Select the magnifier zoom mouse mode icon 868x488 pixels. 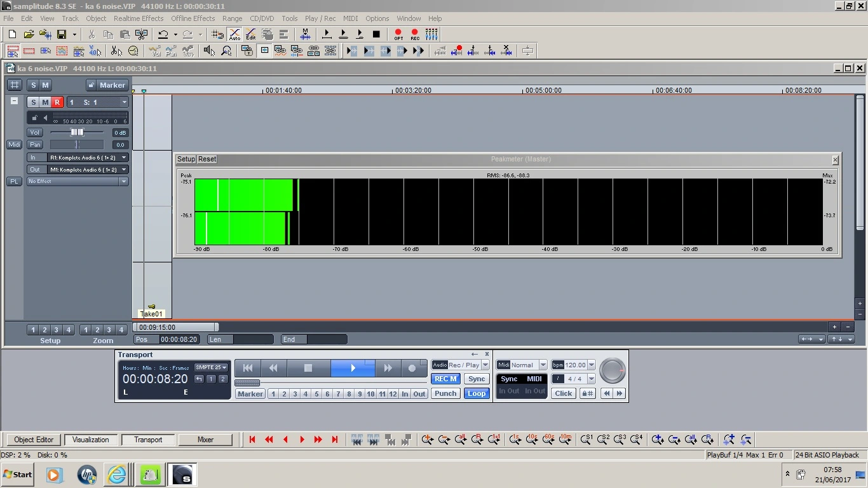point(226,51)
